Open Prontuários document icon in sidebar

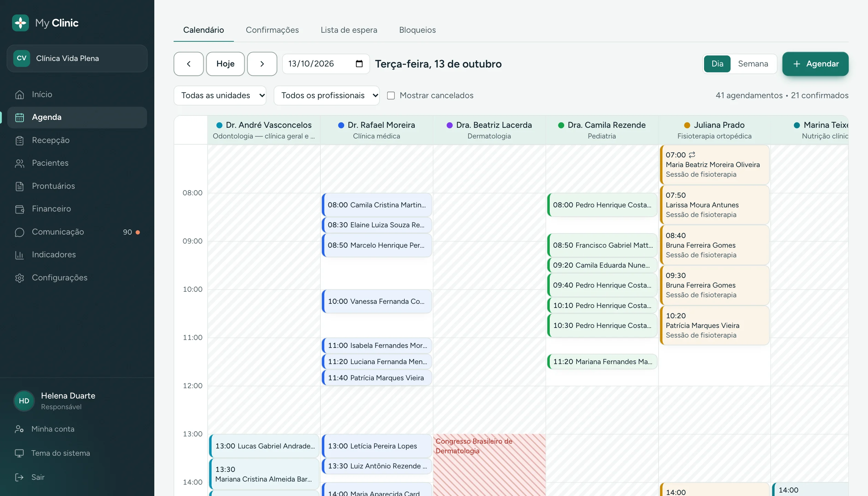coord(20,186)
